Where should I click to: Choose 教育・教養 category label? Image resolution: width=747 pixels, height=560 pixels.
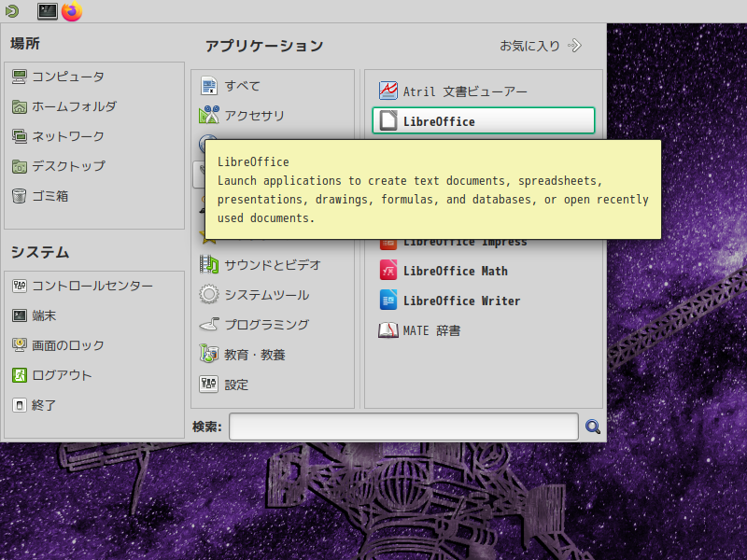(255, 355)
